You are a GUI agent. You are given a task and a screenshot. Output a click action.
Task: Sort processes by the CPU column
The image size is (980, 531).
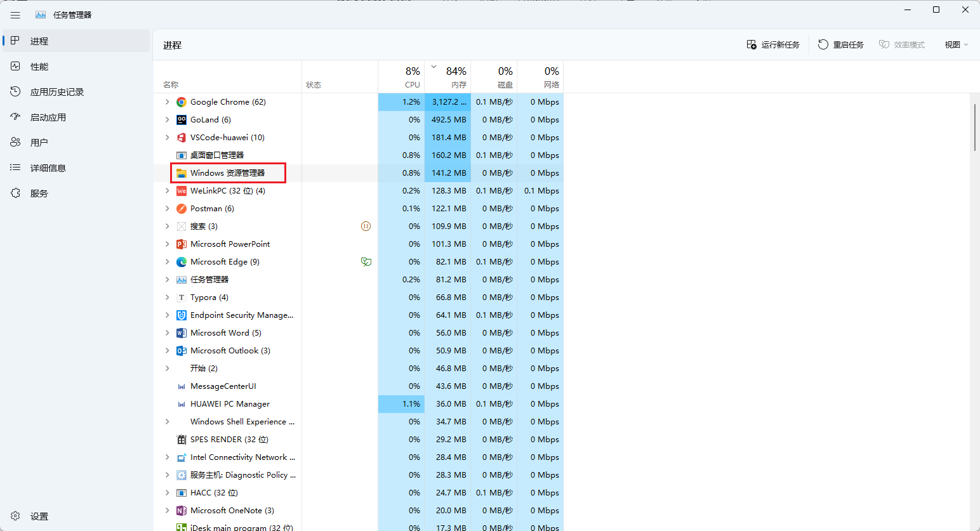pos(401,77)
